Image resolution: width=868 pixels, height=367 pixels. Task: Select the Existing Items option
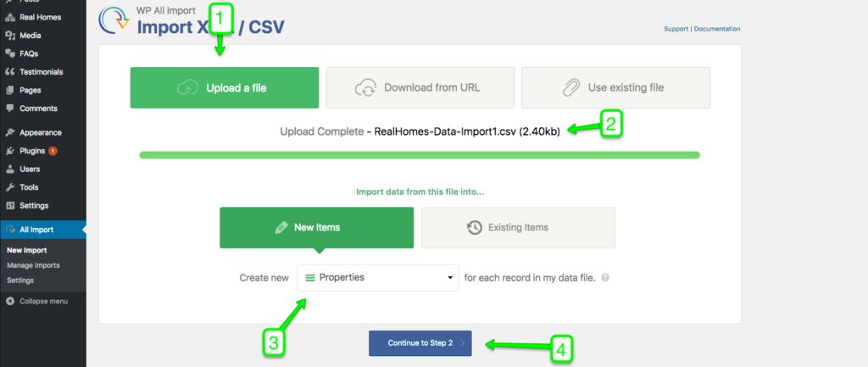(x=518, y=227)
